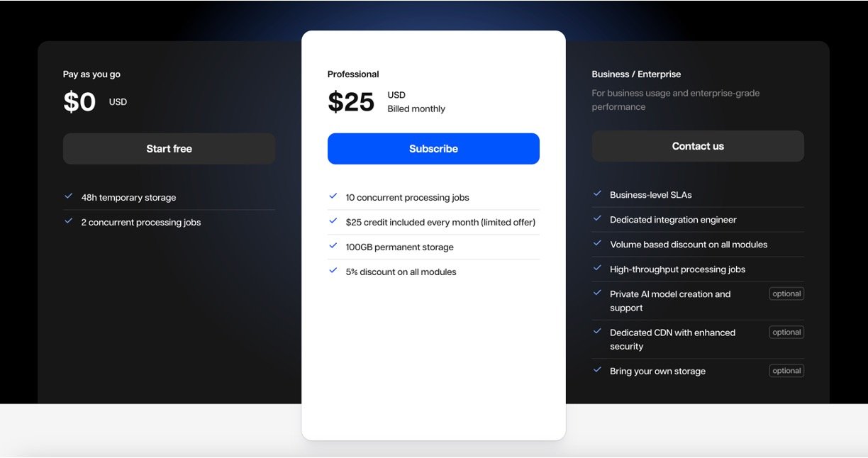Viewport: 868px width, 458px height.
Task: Click the Pay as you go heading
Action: coord(91,74)
